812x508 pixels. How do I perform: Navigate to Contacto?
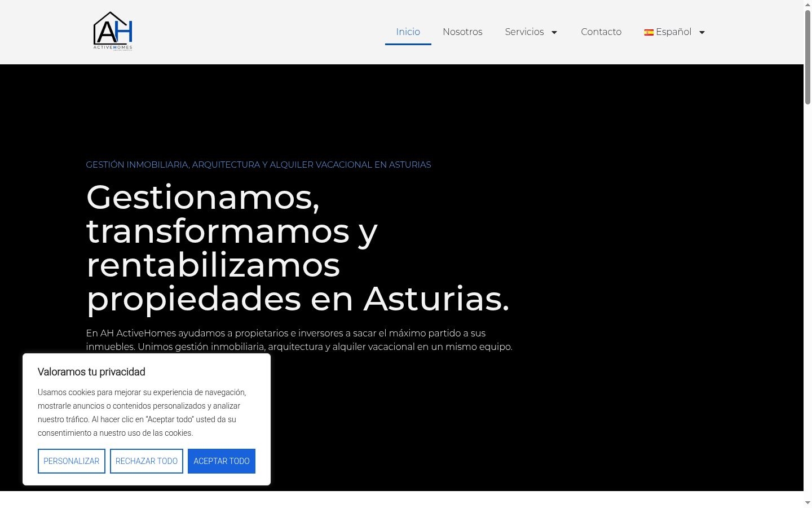coord(601,32)
